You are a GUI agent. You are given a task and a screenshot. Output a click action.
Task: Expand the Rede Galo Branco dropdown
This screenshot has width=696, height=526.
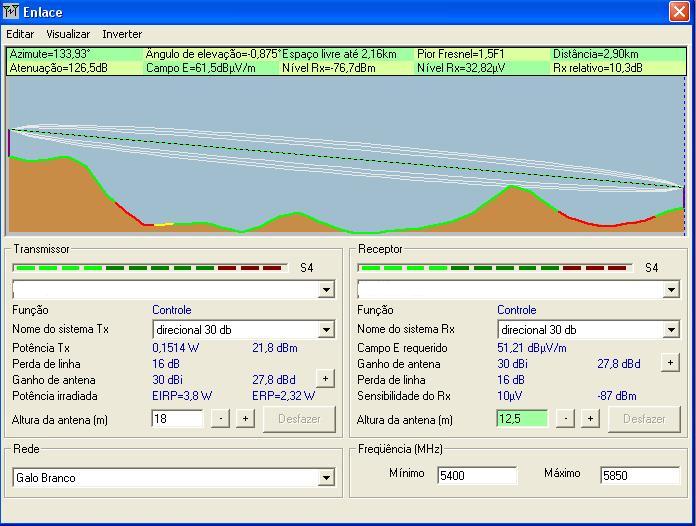click(326, 478)
